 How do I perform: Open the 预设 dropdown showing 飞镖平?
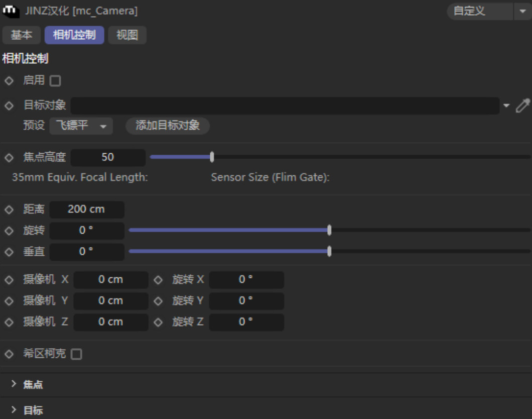(80, 126)
